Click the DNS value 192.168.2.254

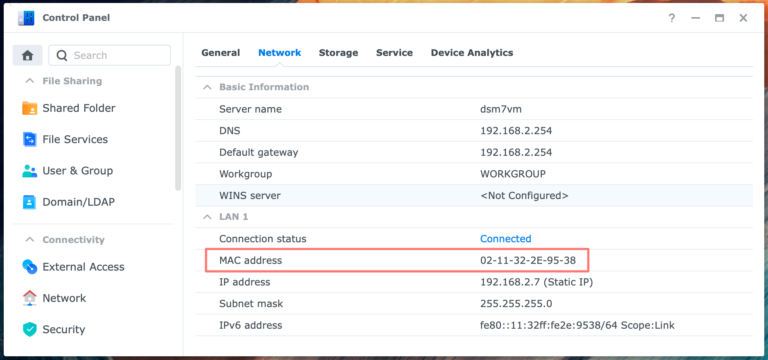click(x=516, y=131)
